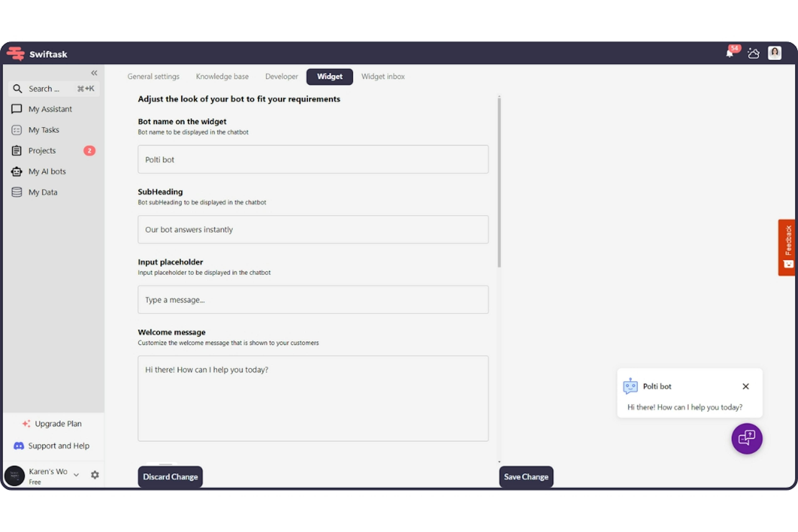Switch to General settings tab
The width and height of the screenshot is (798, 532).
(153, 76)
